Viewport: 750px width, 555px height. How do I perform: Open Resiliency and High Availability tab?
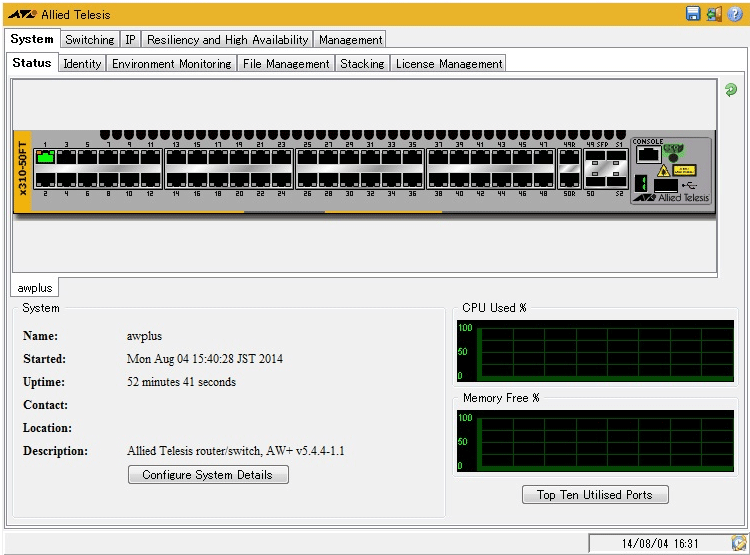pos(227,40)
